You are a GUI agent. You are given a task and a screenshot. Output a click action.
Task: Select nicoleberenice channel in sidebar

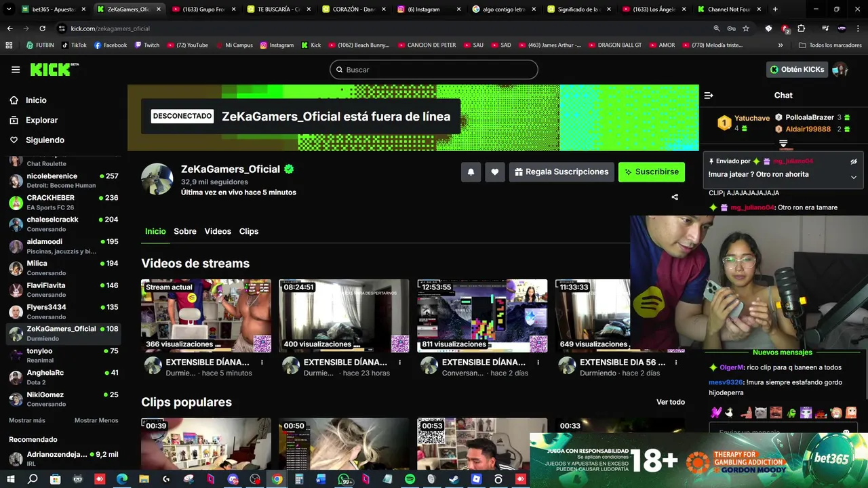64,180
